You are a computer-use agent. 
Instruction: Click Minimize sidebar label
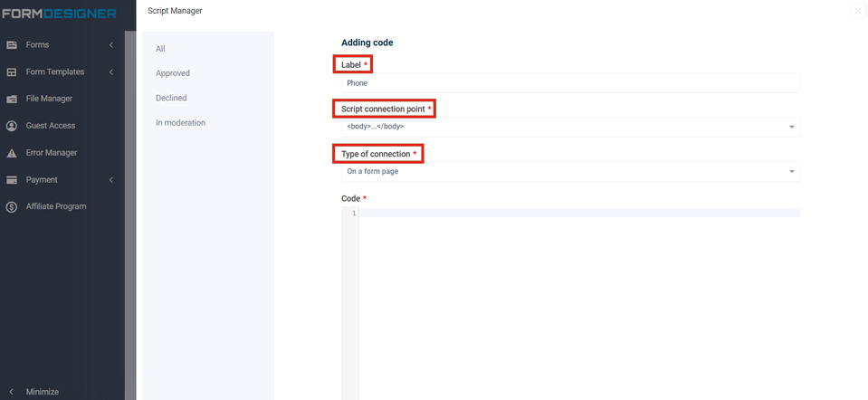[x=42, y=392]
